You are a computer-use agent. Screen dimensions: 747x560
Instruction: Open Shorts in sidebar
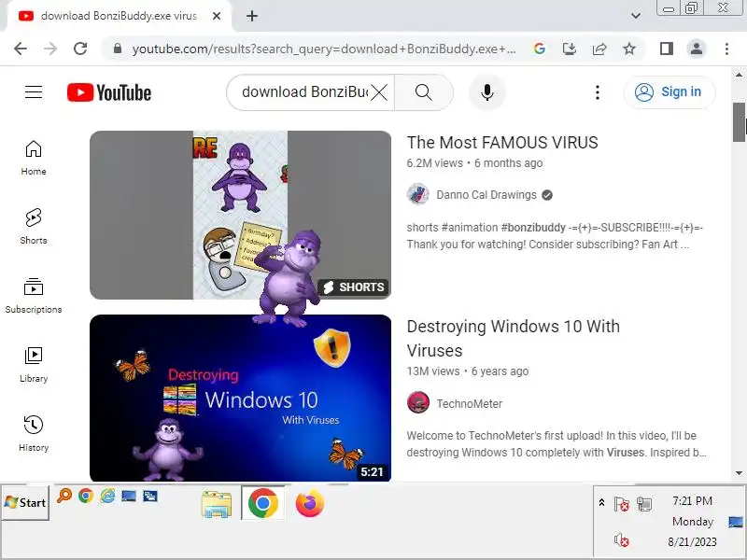pyautogui.click(x=34, y=227)
